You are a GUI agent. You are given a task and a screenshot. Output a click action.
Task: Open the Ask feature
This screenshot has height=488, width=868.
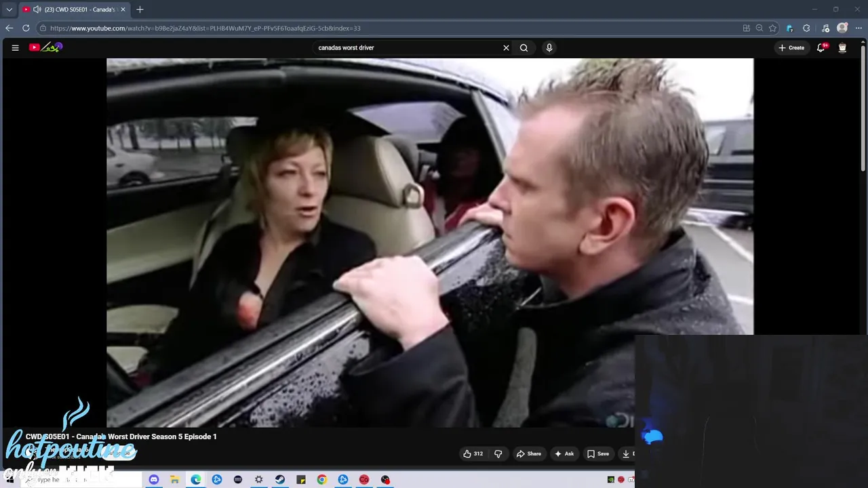coord(564,453)
